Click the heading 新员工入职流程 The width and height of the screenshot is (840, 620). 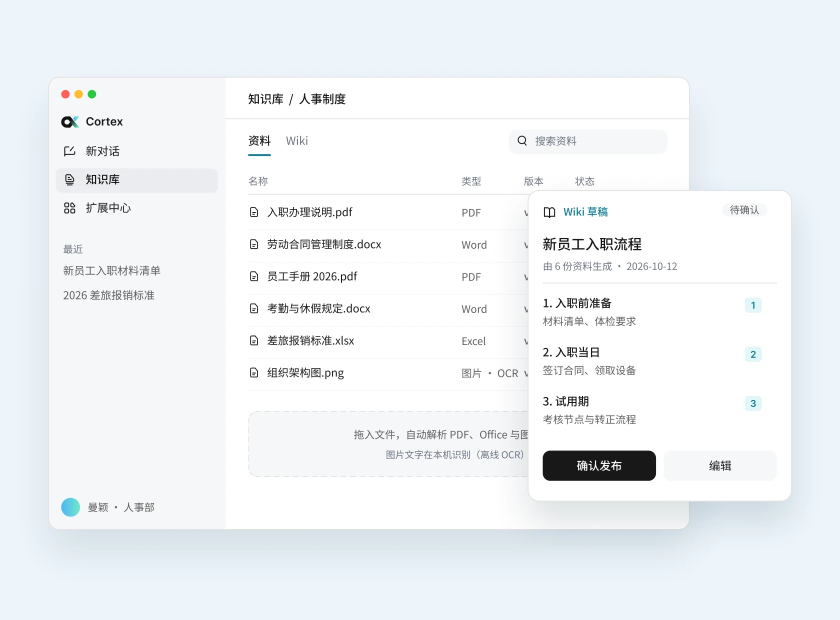(592, 244)
